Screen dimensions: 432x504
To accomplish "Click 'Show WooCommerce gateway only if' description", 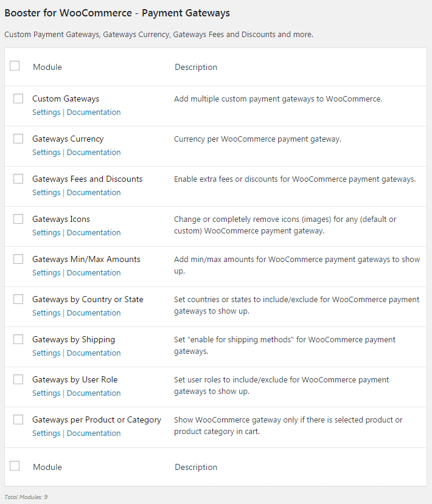I will 288,426.
